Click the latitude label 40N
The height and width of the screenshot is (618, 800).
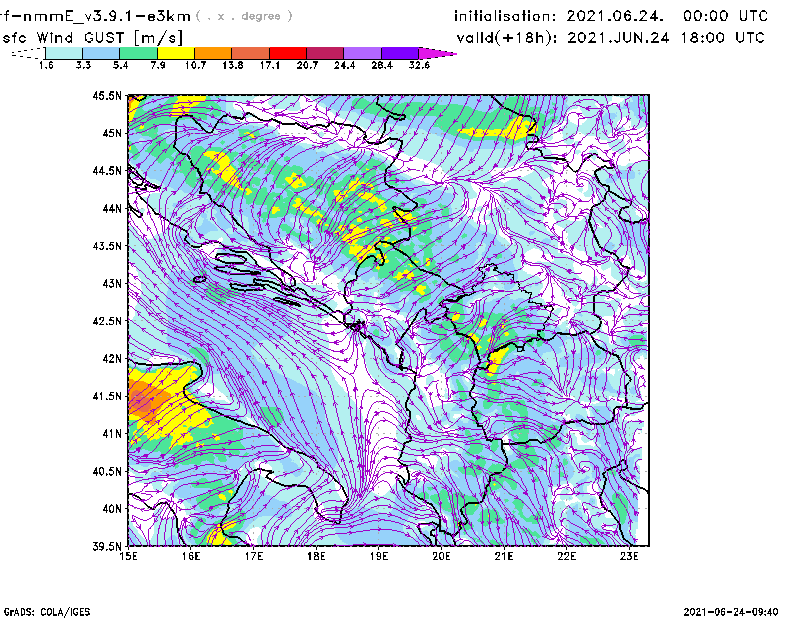pos(112,509)
